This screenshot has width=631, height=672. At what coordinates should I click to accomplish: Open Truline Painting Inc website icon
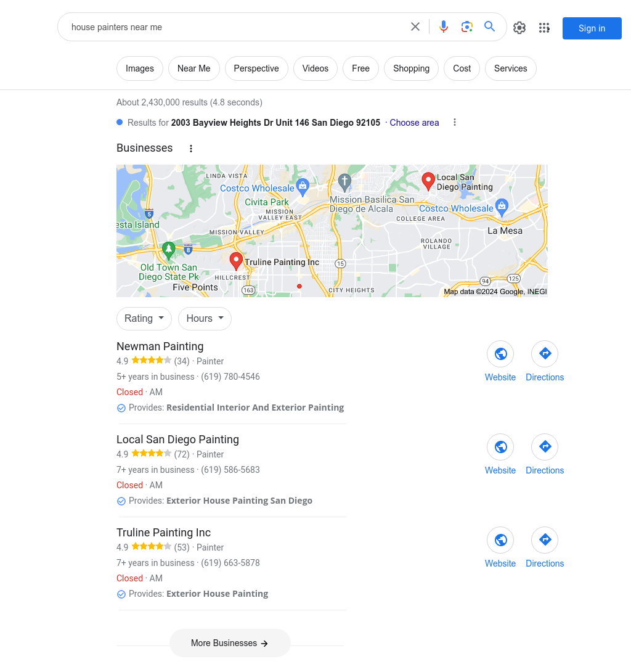coord(500,540)
